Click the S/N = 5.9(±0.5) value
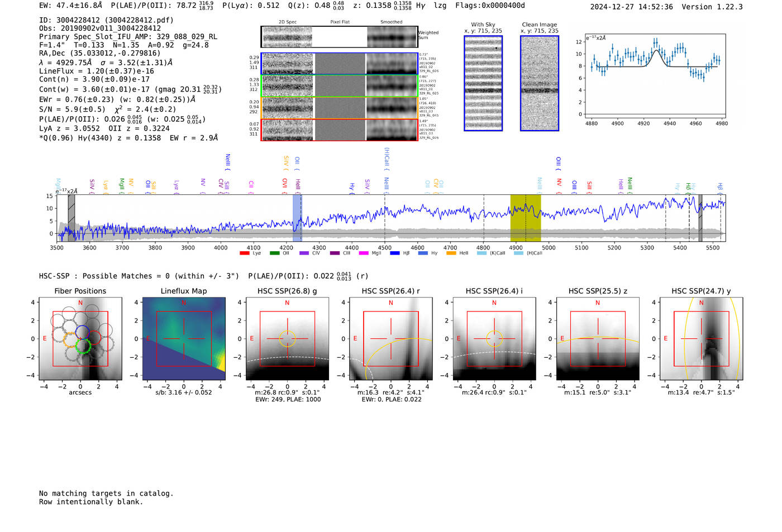Image resolution: width=782 pixels, height=532 pixels. coord(72,109)
